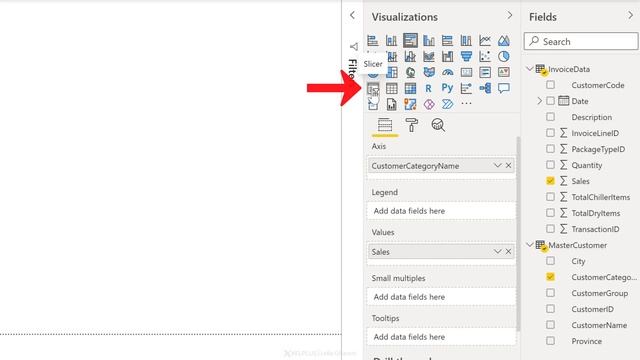This screenshot has width=640, height=360.
Task: Select the Decomposition tree visual
Action: (x=485, y=88)
